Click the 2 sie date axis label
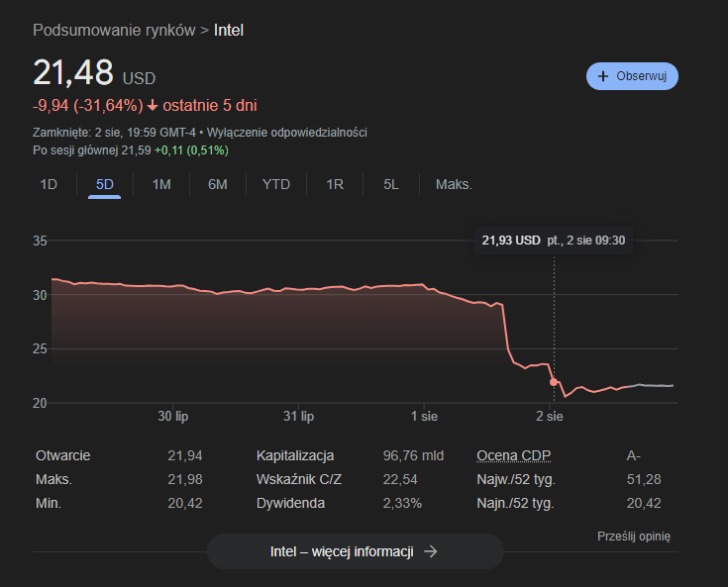Screen dimensions: 728x587 pos(550,416)
